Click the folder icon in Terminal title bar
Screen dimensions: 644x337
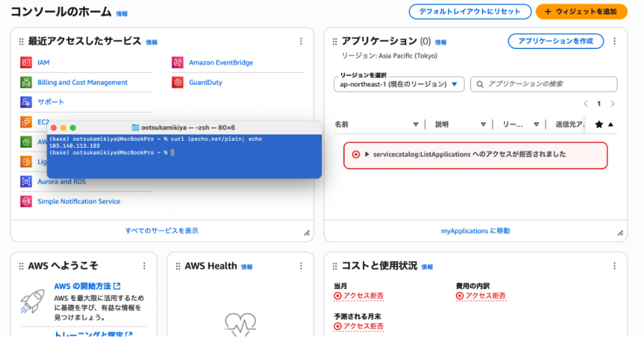click(135, 128)
